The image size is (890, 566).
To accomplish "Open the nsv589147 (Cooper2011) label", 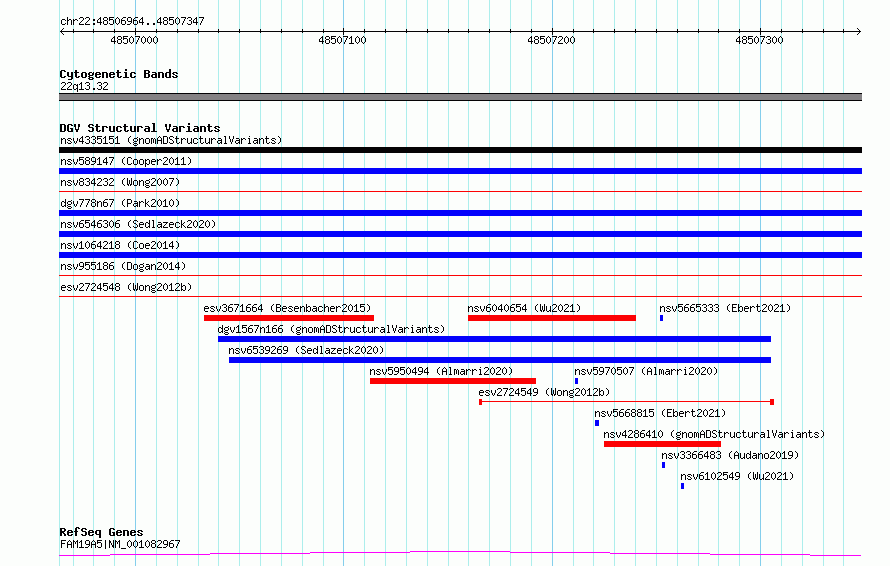I will point(126,161).
